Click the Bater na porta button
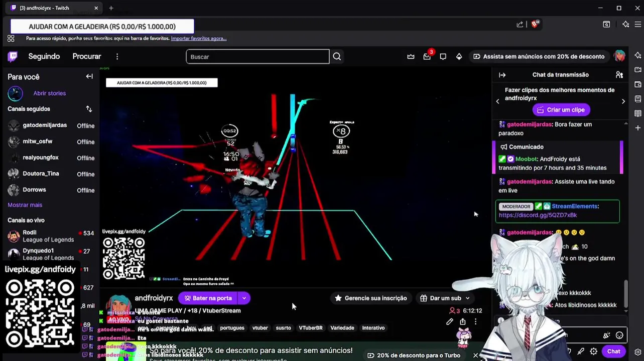 point(208,298)
